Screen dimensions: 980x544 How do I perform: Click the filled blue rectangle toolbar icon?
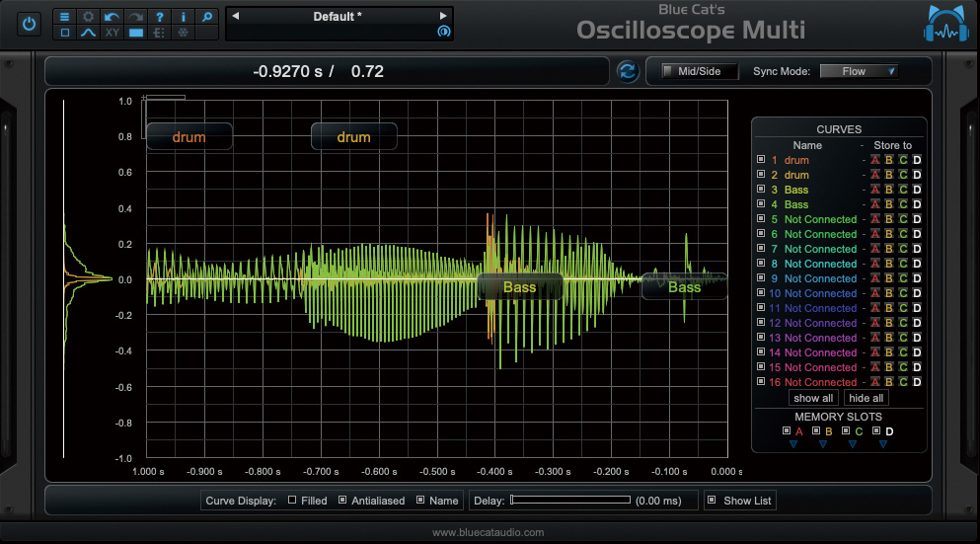click(135, 33)
